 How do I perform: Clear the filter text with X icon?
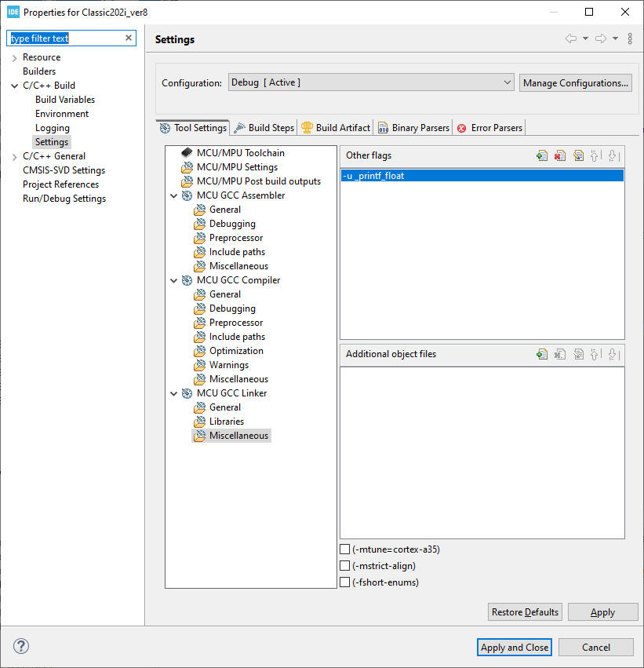(129, 38)
